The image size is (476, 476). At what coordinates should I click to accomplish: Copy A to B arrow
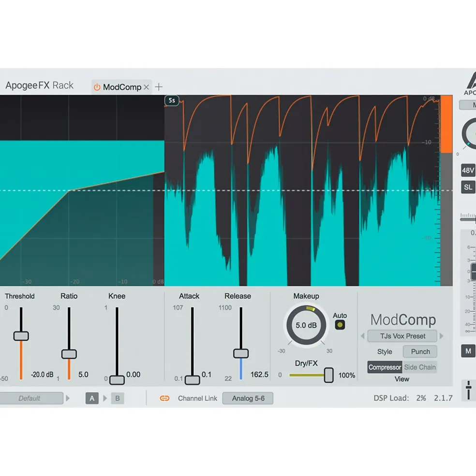point(105,398)
